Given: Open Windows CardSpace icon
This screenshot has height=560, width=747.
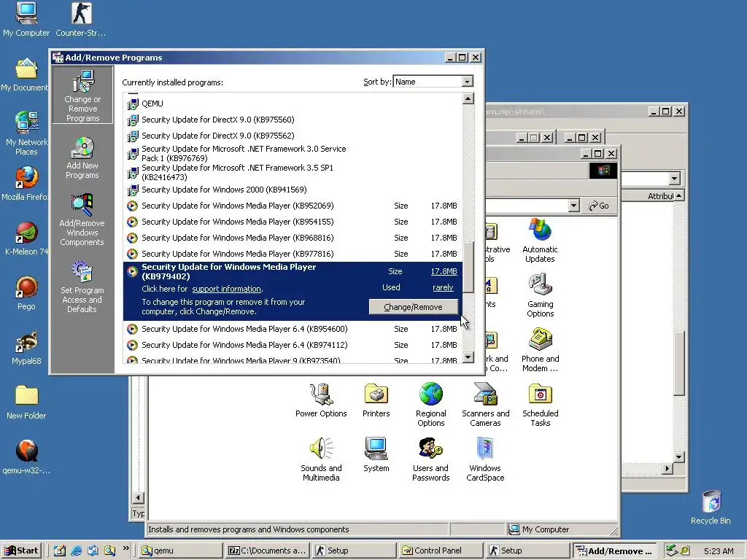Looking at the screenshot, I should point(485,459).
